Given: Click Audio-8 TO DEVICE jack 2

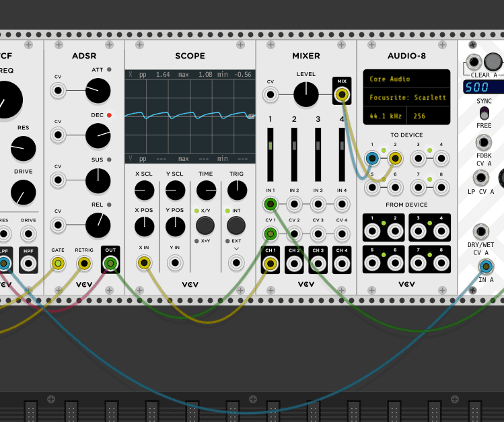Looking at the screenshot, I should tap(395, 158).
